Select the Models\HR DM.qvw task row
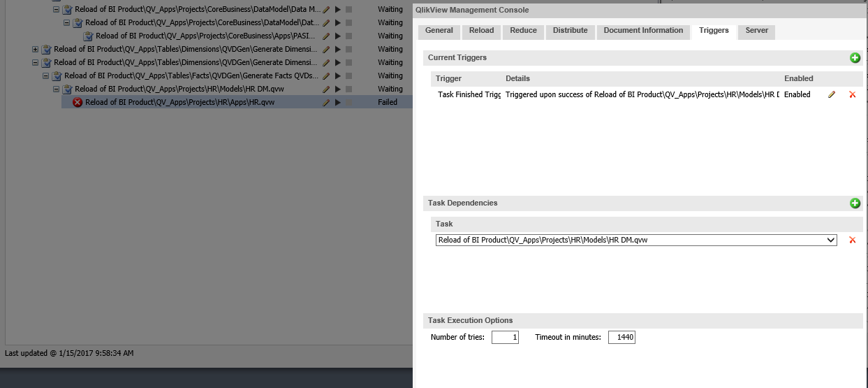 pyautogui.click(x=179, y=89)
